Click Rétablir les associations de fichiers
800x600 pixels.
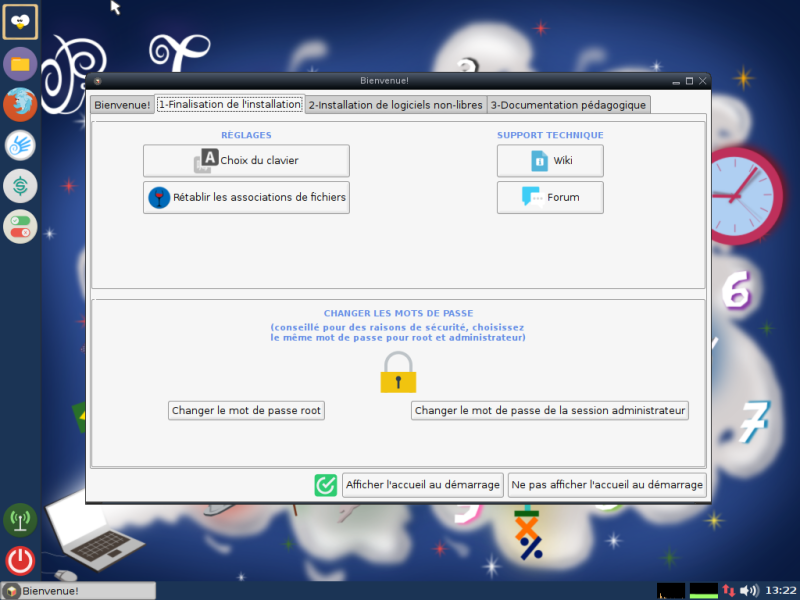point(246,197)
